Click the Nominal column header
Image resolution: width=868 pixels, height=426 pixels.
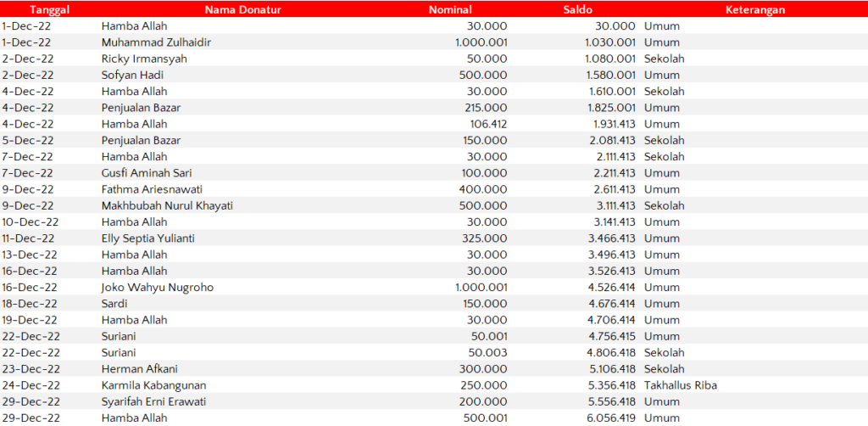450,10
